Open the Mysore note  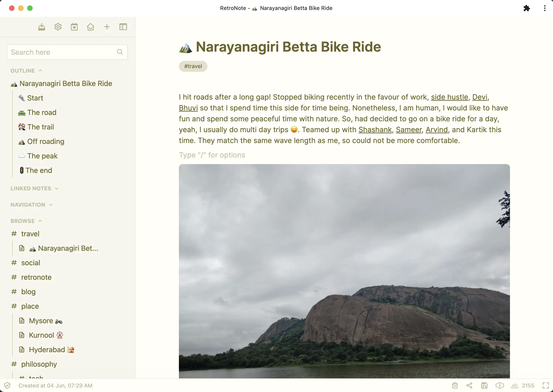click(41, 320)
